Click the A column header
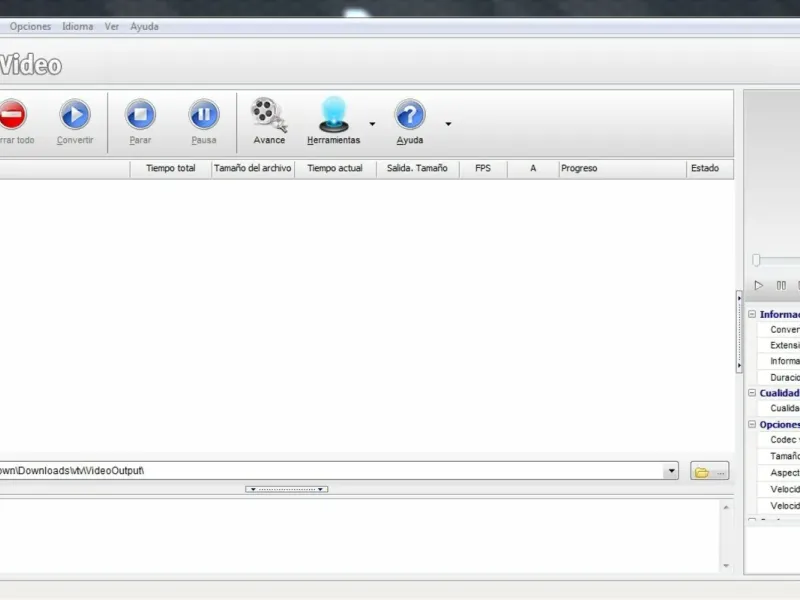 pyautogui.click(x=533, y=168)
